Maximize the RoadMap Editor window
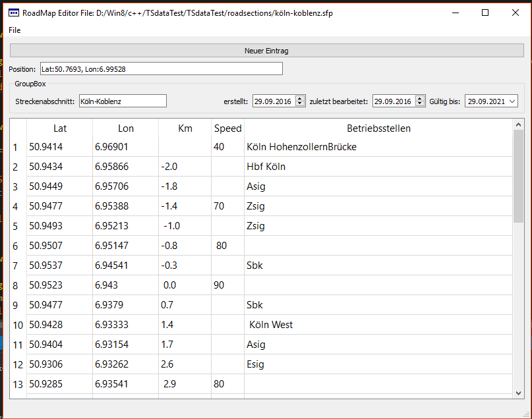Screen dimensions: 532x419 click(485, 13)
